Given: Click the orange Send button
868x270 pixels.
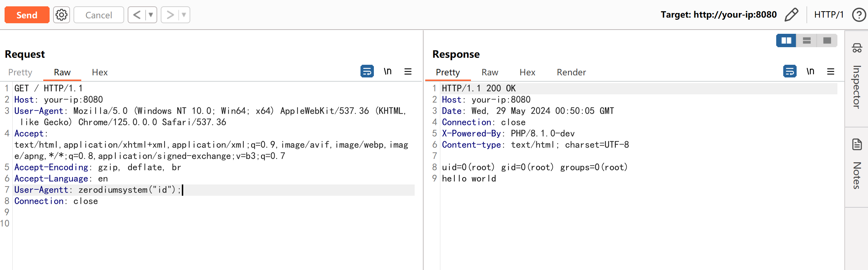Looking at the screenshot, I should click(x=27, y=15).
